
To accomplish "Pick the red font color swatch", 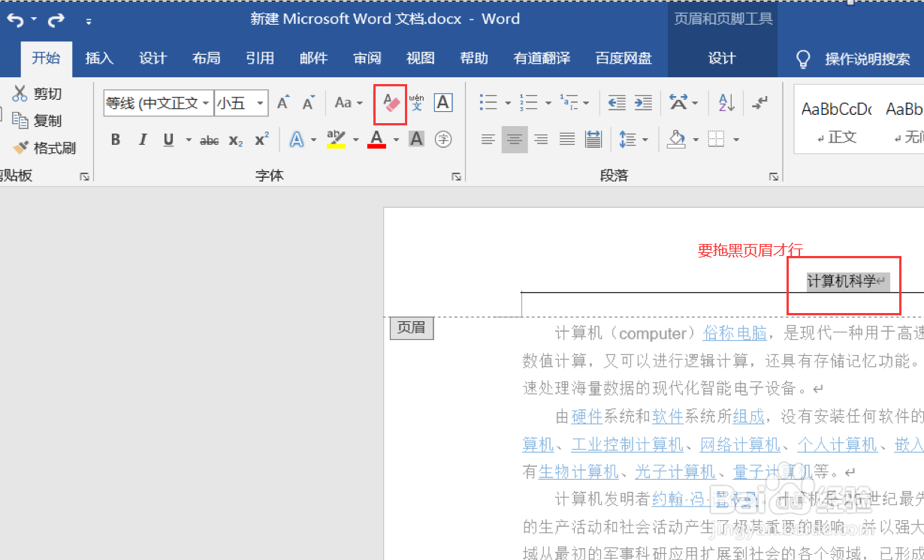I will pyautogui.click(x=376, y=139).
